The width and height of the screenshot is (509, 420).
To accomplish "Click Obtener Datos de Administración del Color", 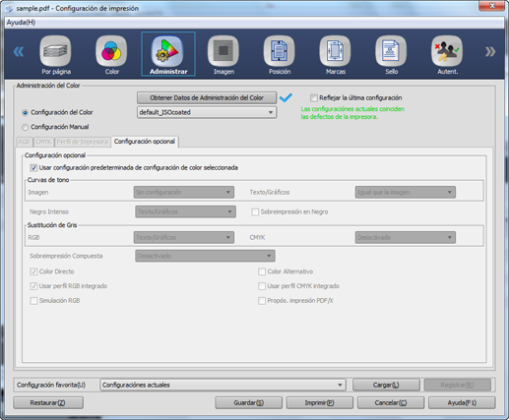I will coord(207,97).
